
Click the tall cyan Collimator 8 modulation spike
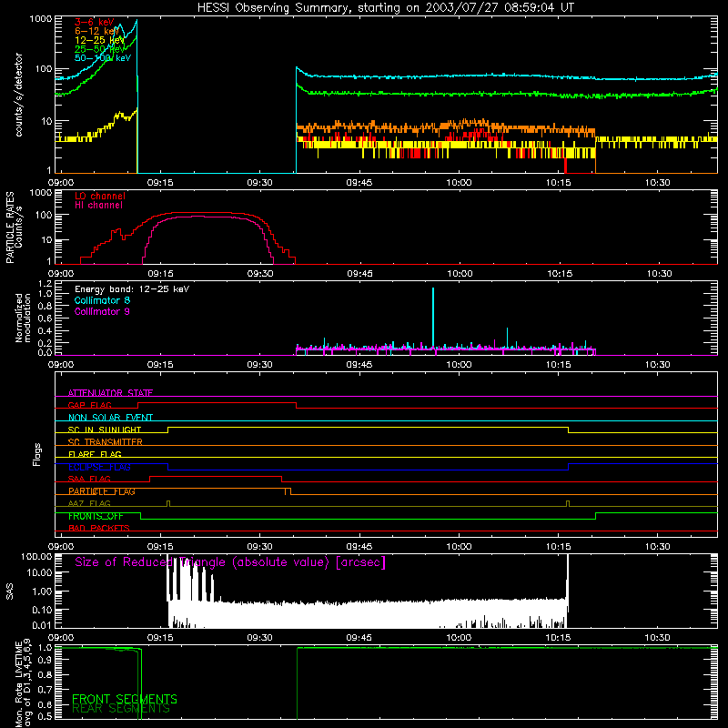tap(433, 318)
